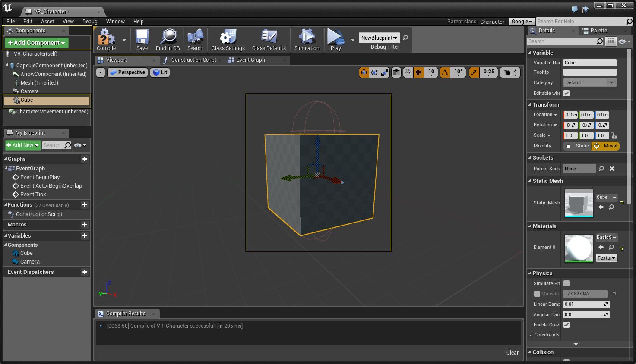The image size is (636, 364).
Task: Open the Debug Filter NewBlueprint dropdown
Action: (379, 38)
